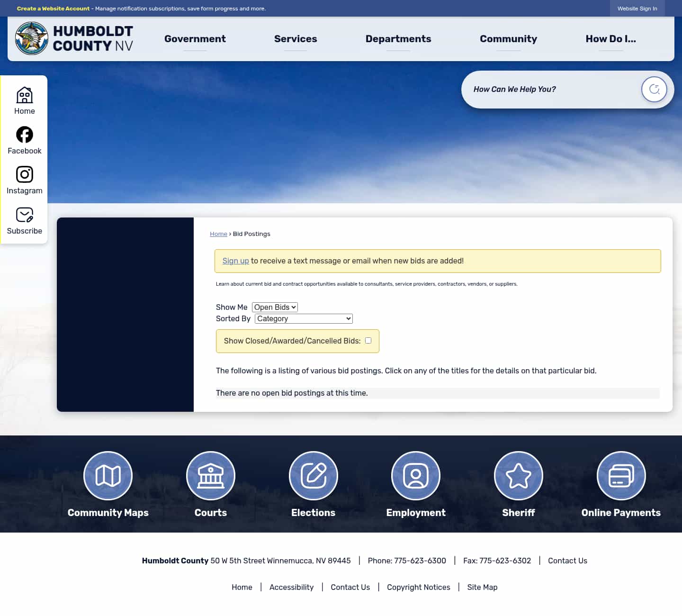This screenshot has width=682, height=616.
Task: Open the Instagram sidebar icon
Action: point(24,174)
